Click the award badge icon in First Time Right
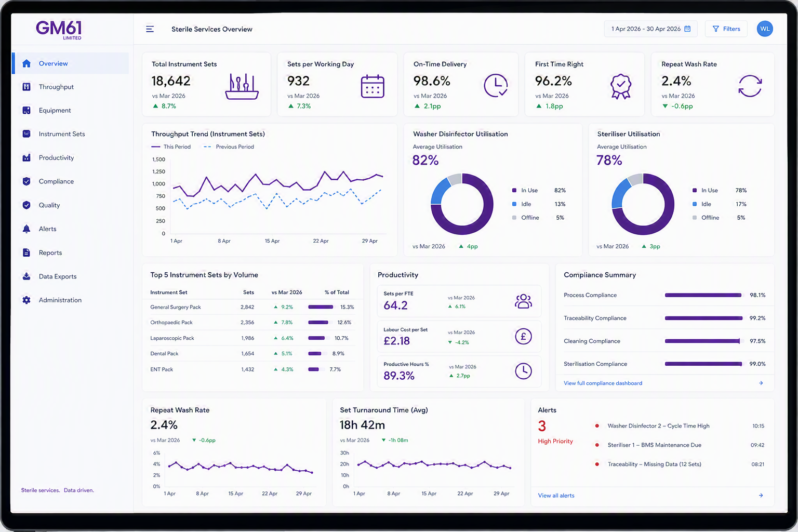This screenshot has width=798, height=532. click(621, 86)
